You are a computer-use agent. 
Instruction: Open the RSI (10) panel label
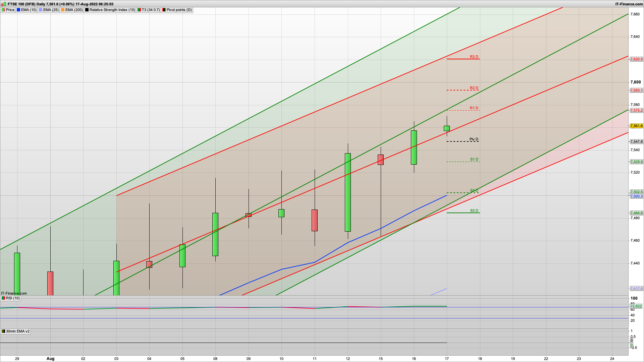tap(11, 298)
